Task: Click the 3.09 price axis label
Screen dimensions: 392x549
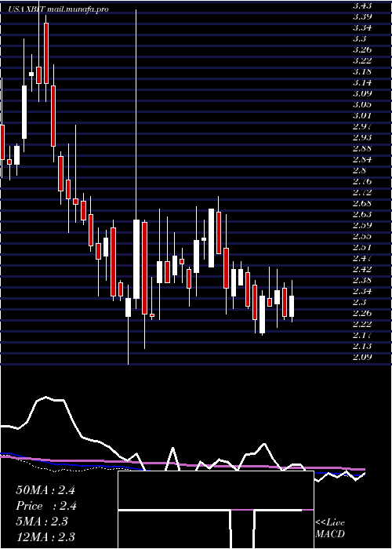Action: [x=362, y=93]
